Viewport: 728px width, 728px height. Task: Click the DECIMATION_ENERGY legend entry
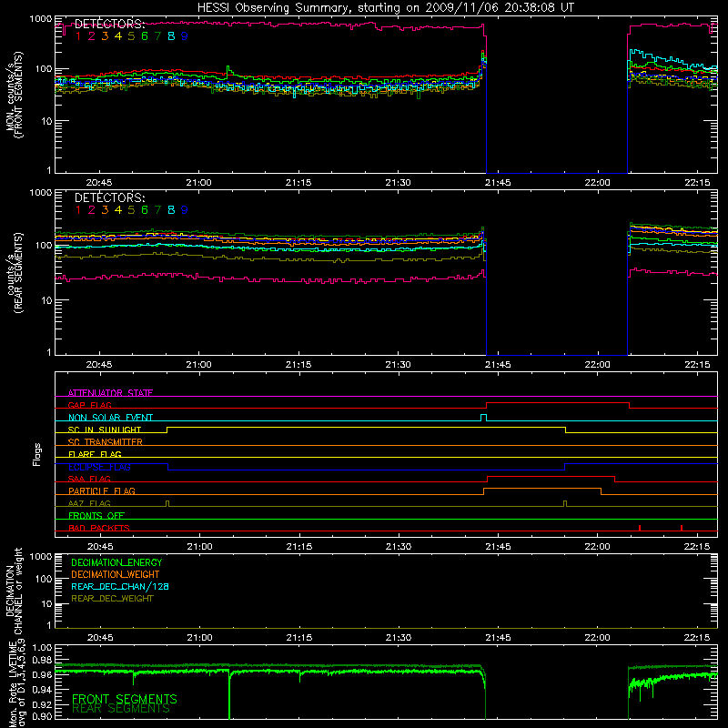tap(116, 562)
